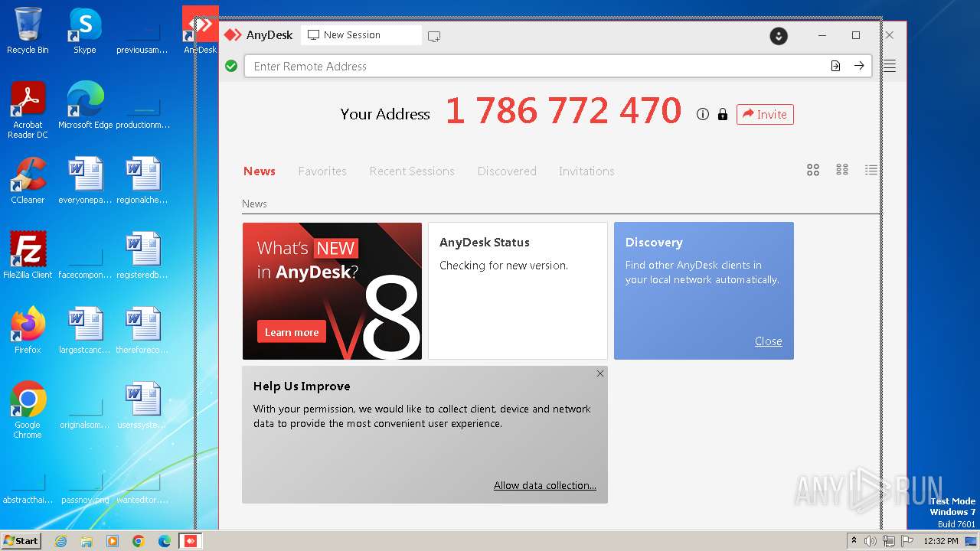
Task: Open Windows Explorer from the taskbar
Action: [x=87, y=541]
